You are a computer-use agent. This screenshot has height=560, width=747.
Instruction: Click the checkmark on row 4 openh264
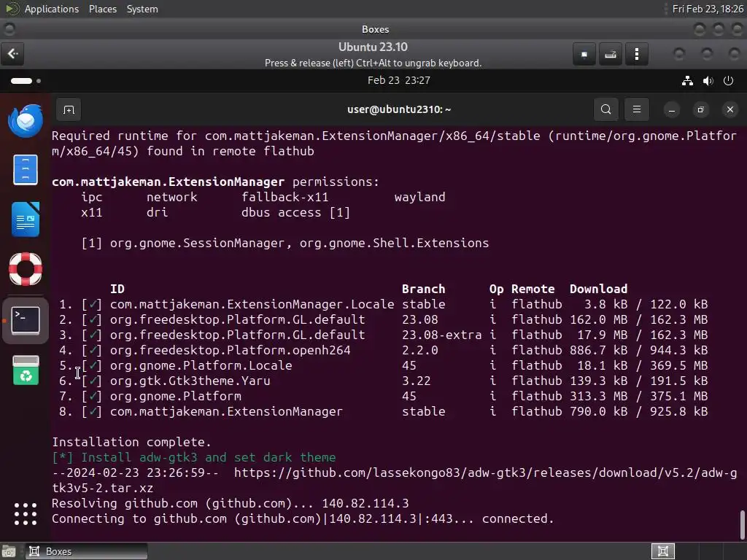[92, 351]
